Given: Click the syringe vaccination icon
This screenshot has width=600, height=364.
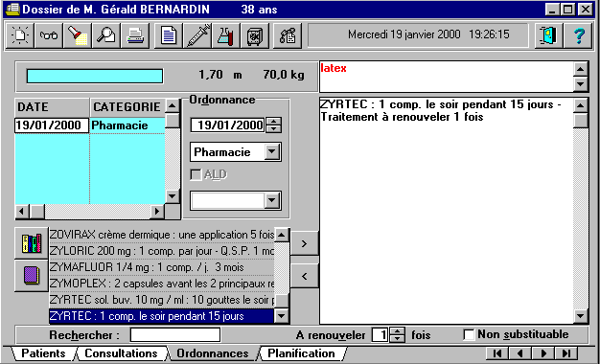Looking at the screenshot, I should (x=197, y=35).
